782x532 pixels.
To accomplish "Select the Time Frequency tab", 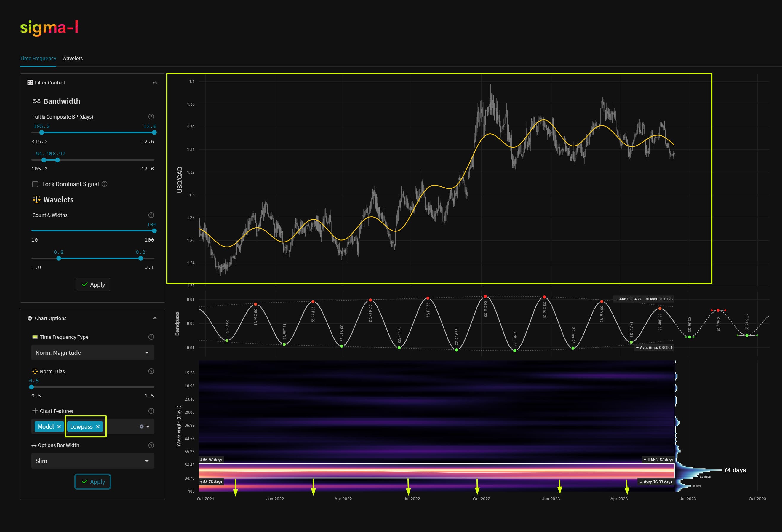I will click(x=38, y=58).
